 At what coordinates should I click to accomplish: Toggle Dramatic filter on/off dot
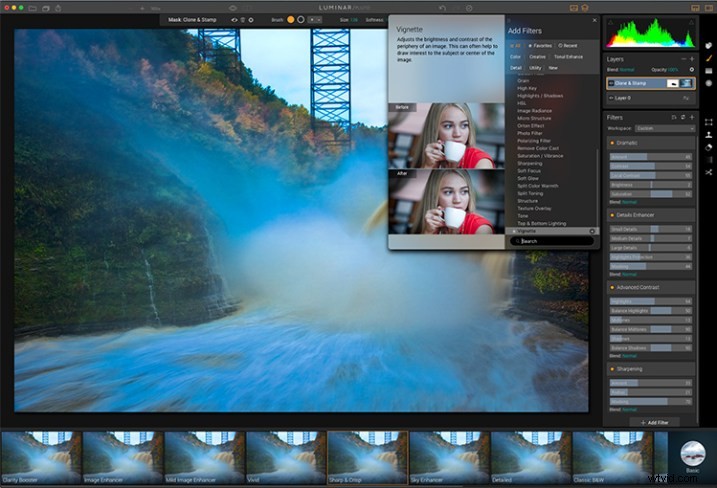612,143
